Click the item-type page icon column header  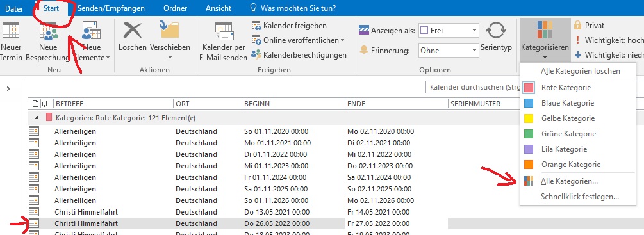coord(35,104)
